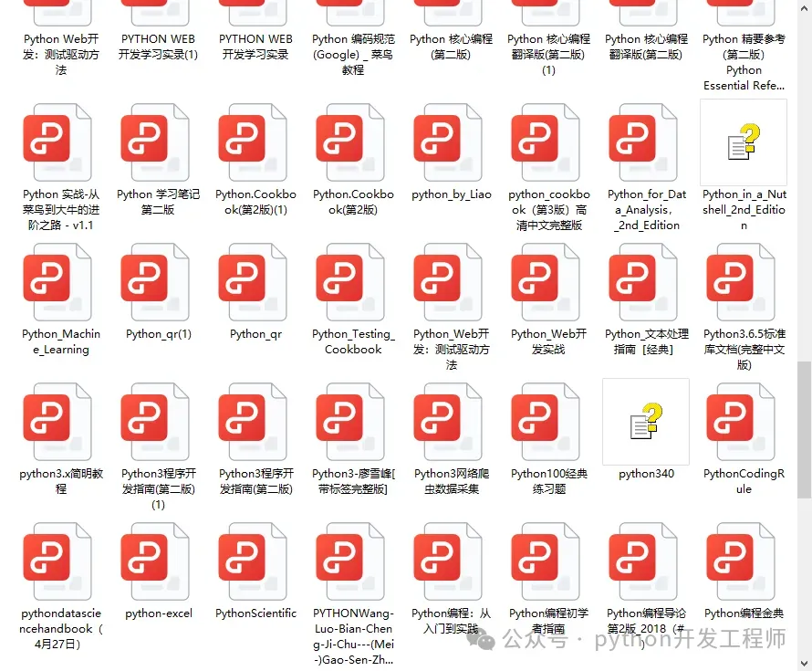Click the Python 编码规范(Google)_菜鸟教程 label
This screenshot has height=671, width=812.
(353, 55)
